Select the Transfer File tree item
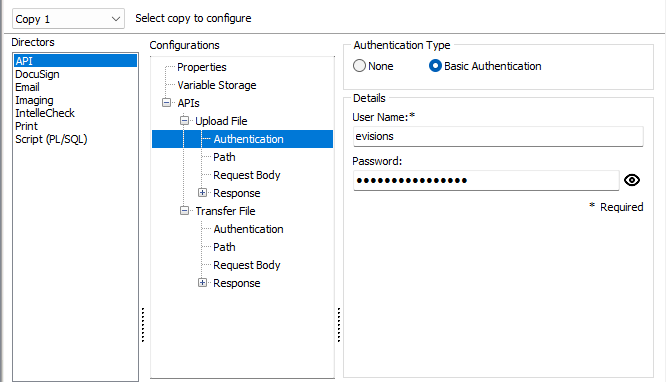This screenshot has height=382, width=666. 226,211
